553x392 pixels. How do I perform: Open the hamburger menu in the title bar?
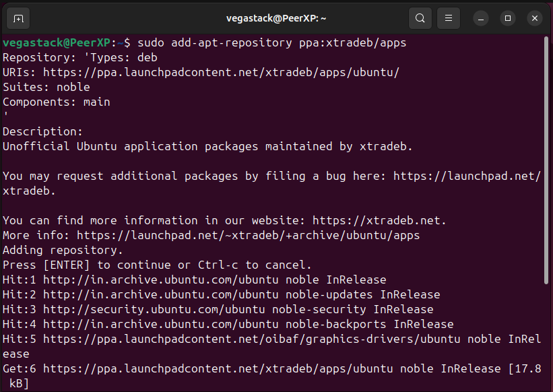[x=448, y=18]
